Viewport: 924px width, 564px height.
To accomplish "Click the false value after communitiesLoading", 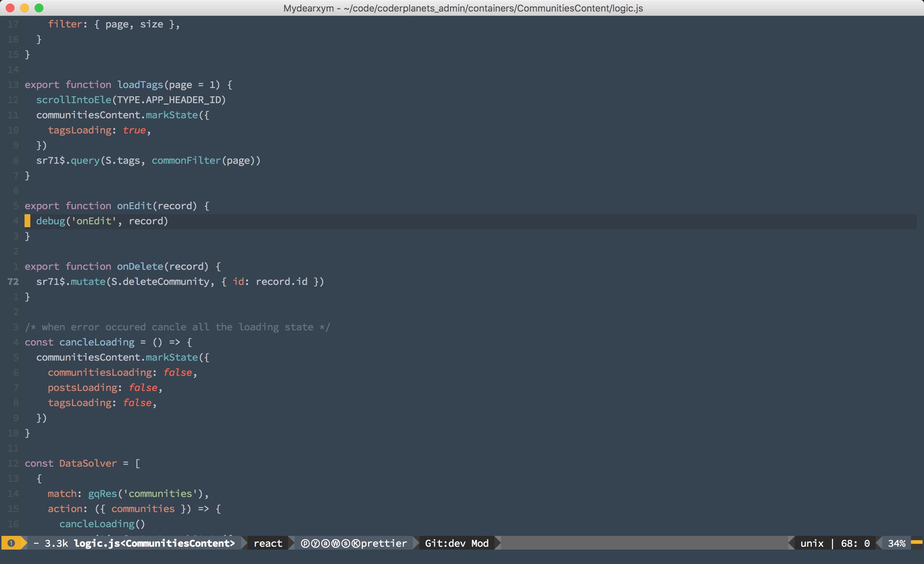I will 177,373.
